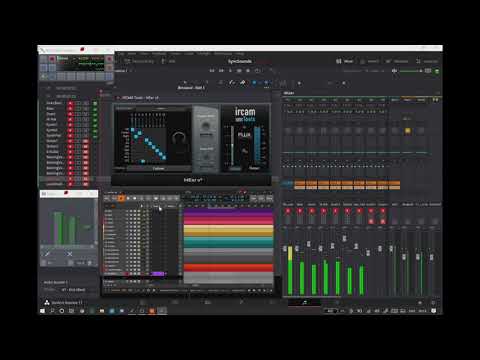Viewport: 480px width, 360px height.
Task: Open the Fairlight page in Resolve
Action: pos(304,302)
